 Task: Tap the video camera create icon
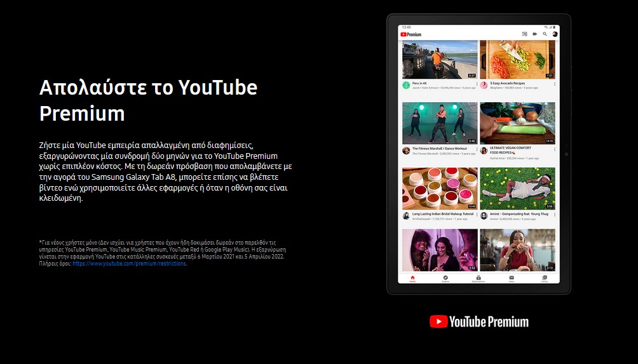click(x=534, y=34)
